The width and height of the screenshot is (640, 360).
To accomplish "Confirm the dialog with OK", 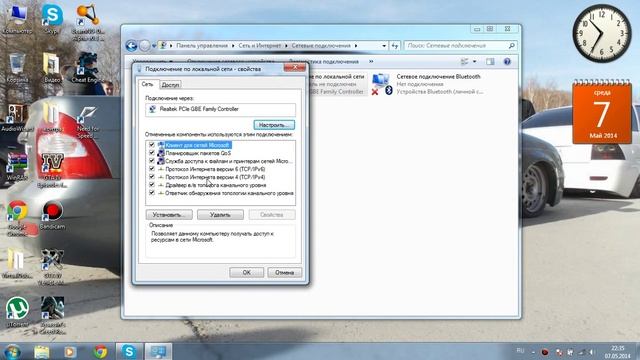I will pos(247,272).
